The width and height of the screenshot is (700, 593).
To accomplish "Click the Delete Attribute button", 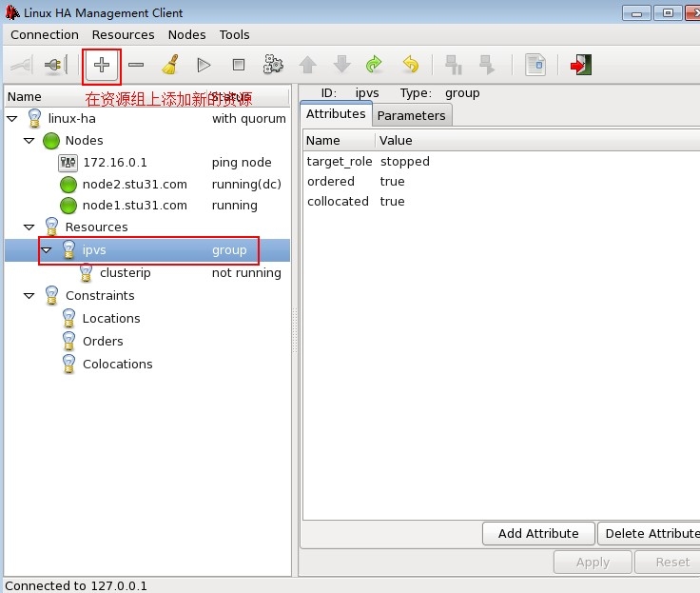I will pyautogui.click(x=649, y=534).
